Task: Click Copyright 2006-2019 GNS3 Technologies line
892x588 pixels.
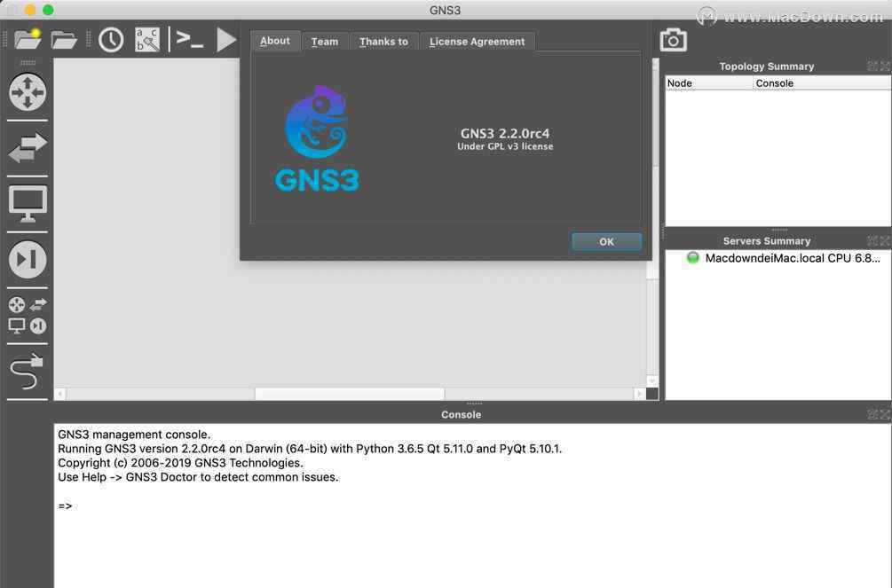Action: pyautogui.click(x=180, y=463)
